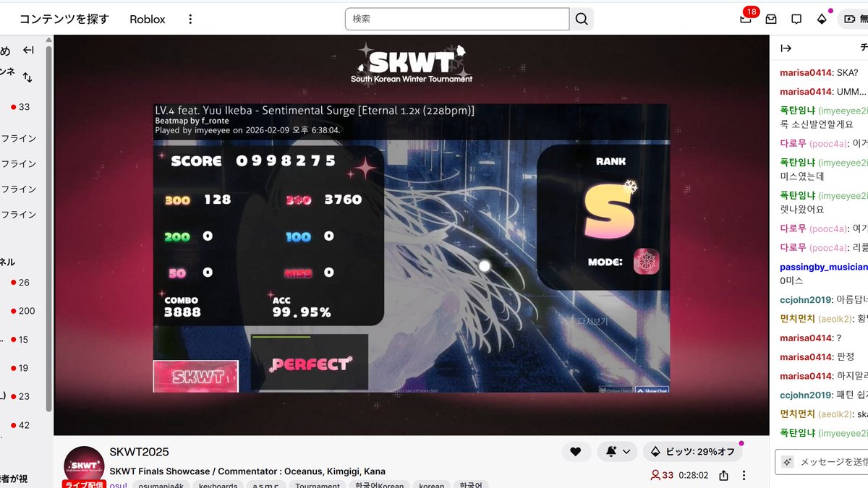This screenshot has width=868, height=488.
Task: Click marisa0414 username on the 판정 message
Action: pos(806,357)
